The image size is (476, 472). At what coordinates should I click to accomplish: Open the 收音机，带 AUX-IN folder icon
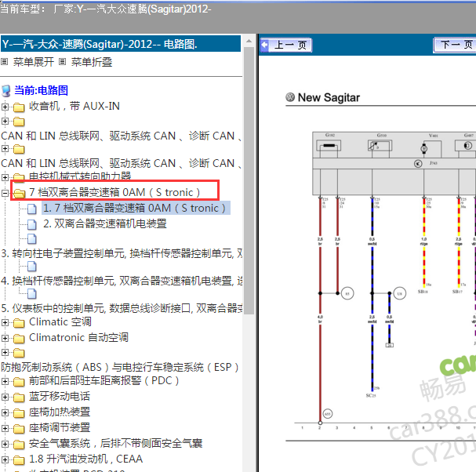(x=19, y=107)
